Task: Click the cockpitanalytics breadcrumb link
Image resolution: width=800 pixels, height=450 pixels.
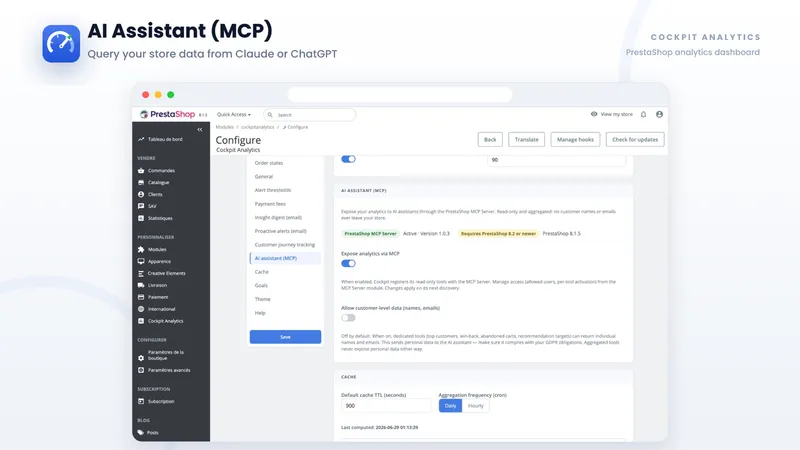Action: coord(258,127)
